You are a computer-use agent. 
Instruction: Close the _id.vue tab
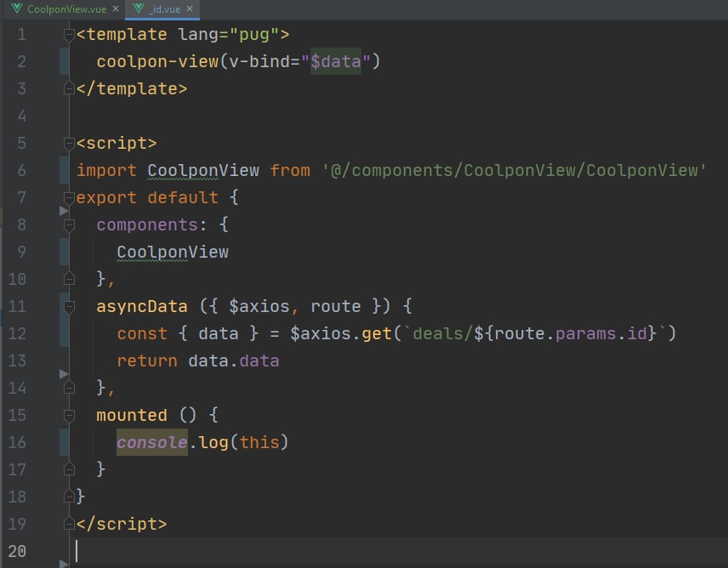coord(190,9)
